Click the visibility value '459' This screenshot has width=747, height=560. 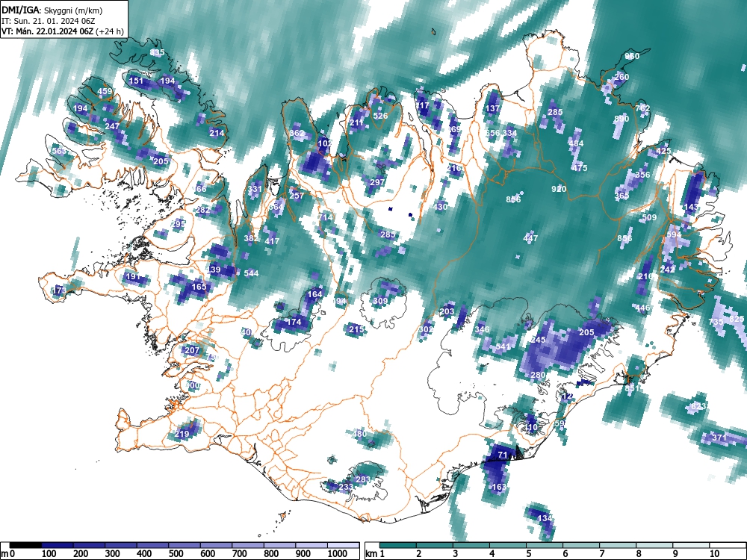click(105, 91)
